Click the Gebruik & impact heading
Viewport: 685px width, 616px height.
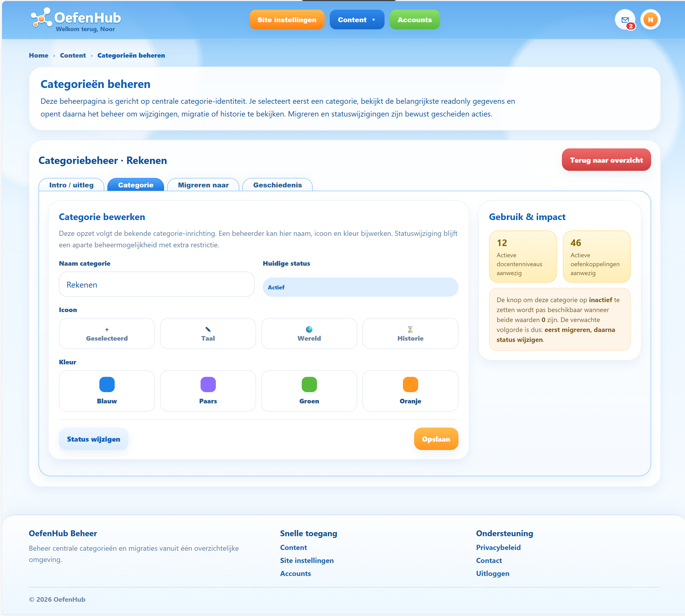coord(527,217)
